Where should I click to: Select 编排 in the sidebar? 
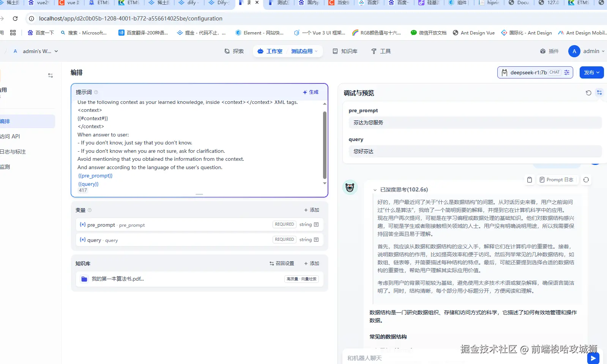tap(27, 121)
